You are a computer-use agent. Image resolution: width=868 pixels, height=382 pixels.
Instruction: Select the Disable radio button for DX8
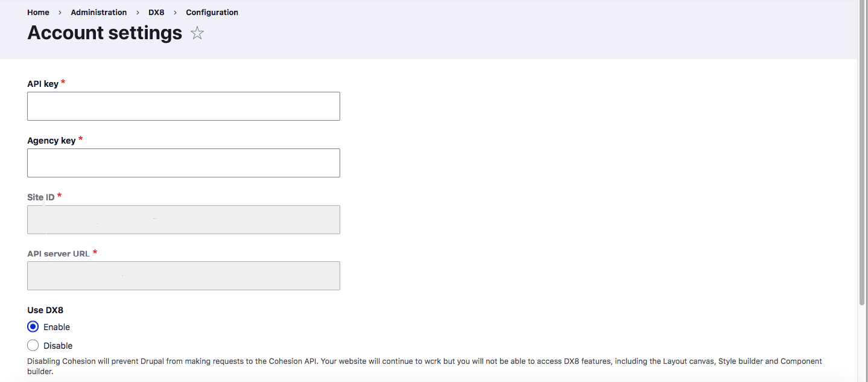pyautogui.click(x=33, y=346)
